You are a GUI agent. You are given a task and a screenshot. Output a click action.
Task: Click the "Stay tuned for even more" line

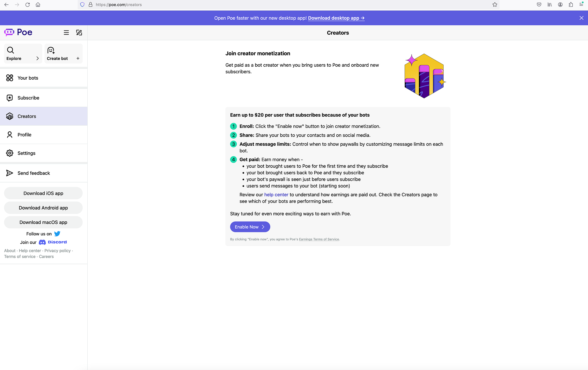coord(290,214)
